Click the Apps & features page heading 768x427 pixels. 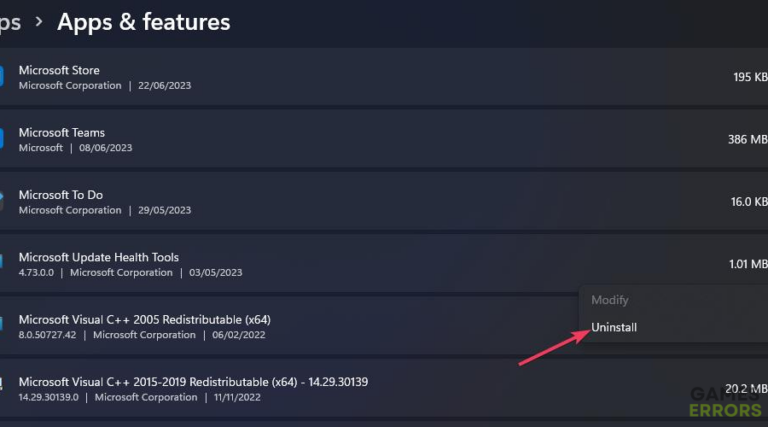tap(144, 22)
